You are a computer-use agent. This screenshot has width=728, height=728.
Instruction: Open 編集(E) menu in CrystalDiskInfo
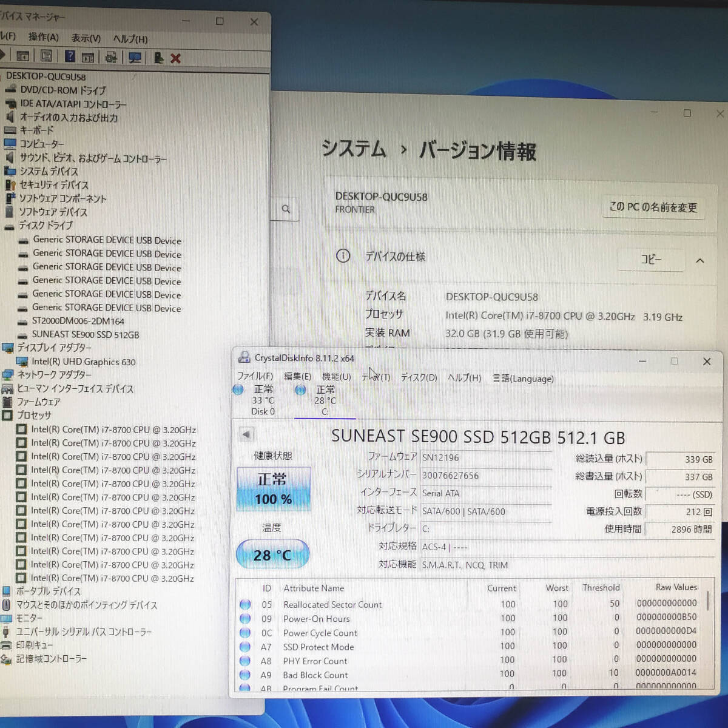tap(297, 377)
